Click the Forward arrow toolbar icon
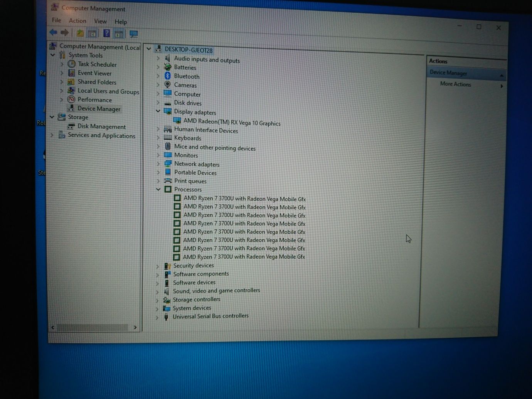 coord(65,32)
